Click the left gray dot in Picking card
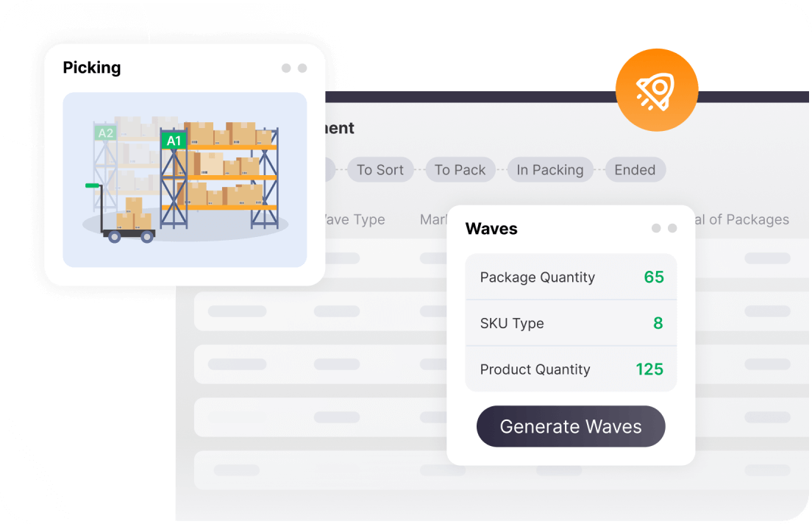The width and height of the screenshot is (812, 524). 286,68
